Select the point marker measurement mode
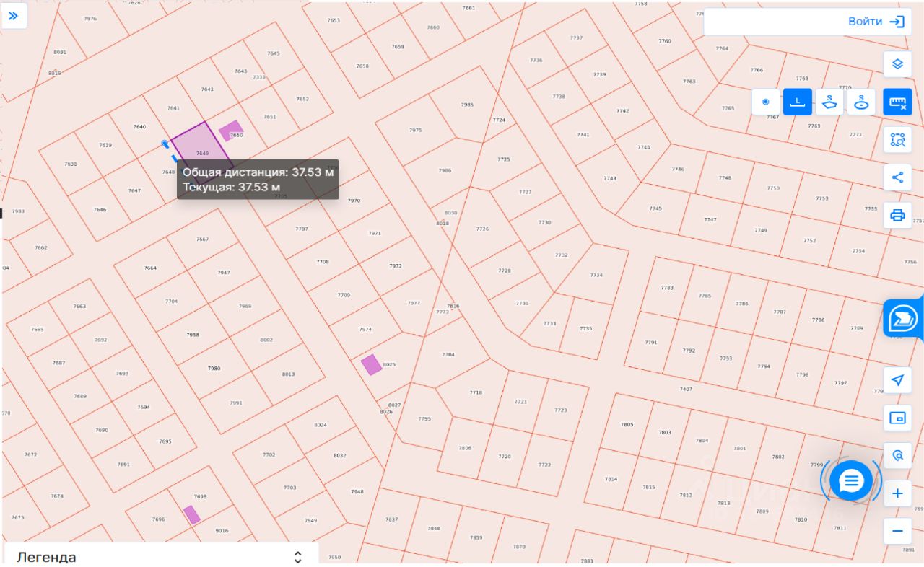 (765, 102)
